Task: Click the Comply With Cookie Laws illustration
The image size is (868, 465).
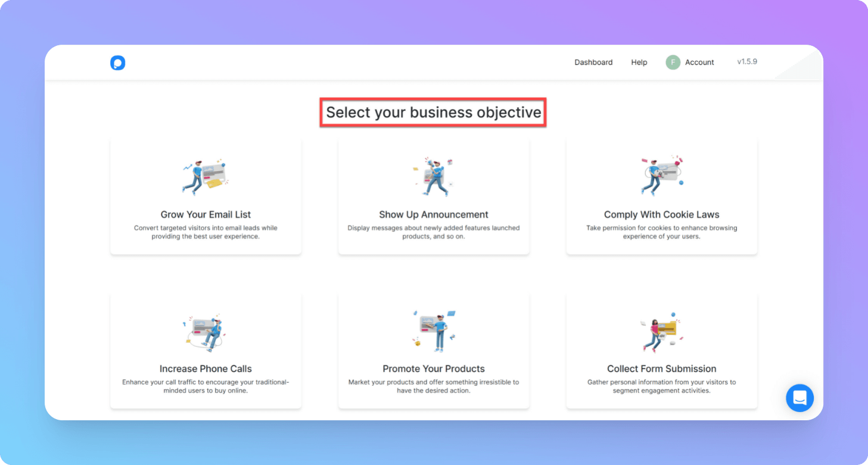Action: [x=662, y=175]
